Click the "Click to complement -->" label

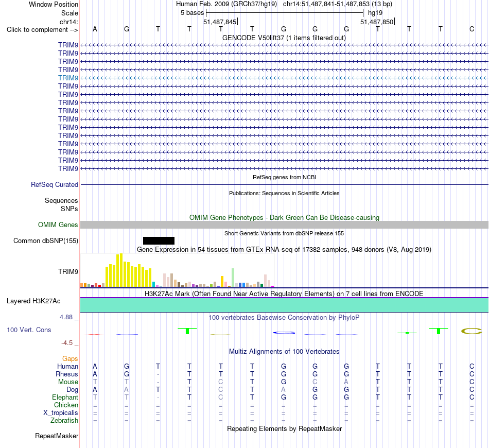(42, 30)
